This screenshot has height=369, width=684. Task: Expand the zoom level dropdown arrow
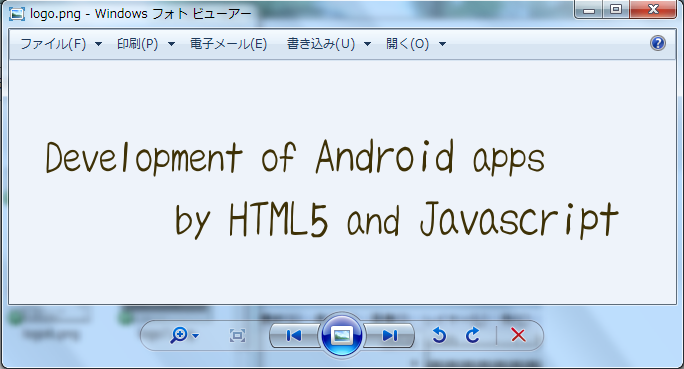click(x=195, y=336)
